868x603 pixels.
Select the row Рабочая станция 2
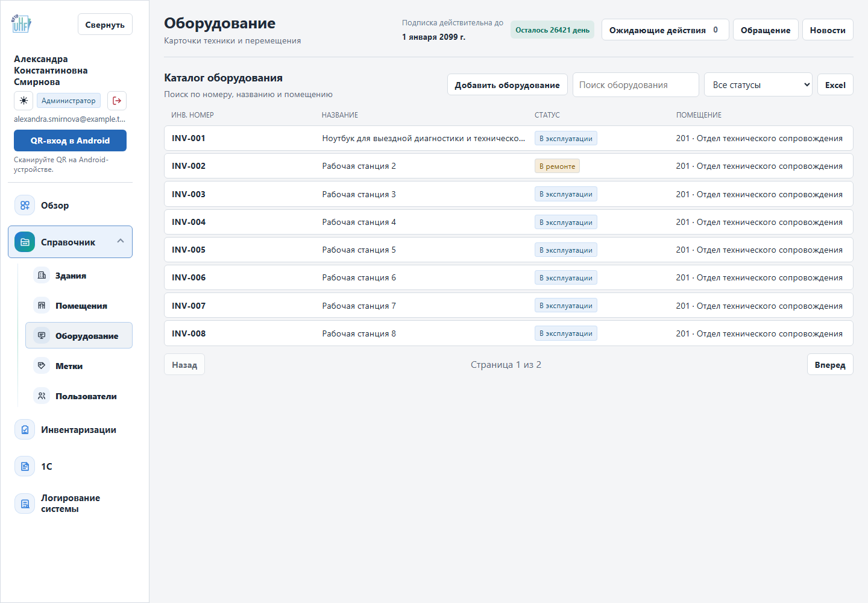click(x=508, y=166)
